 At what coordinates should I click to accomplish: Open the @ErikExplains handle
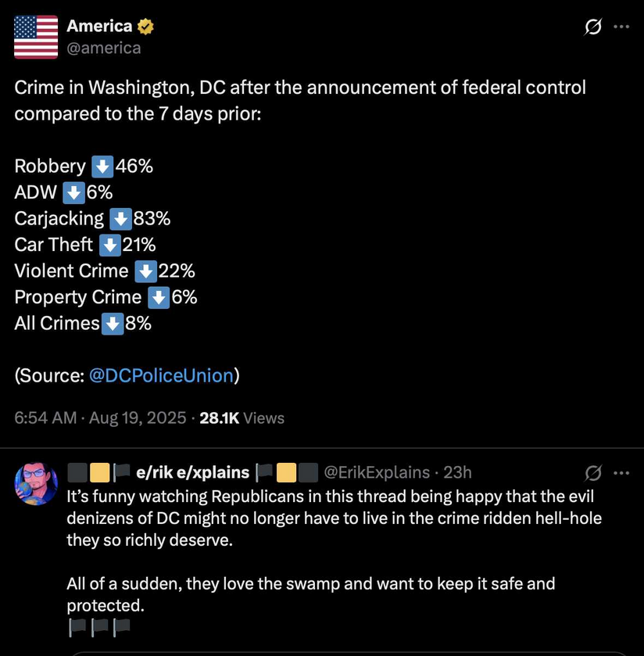click(377, 472)
